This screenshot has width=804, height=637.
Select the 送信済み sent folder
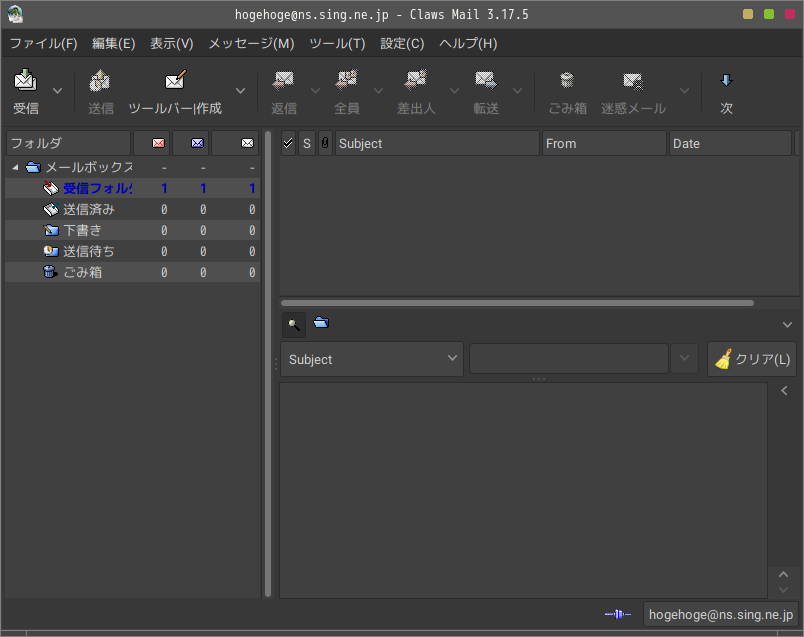pos(132,209)
